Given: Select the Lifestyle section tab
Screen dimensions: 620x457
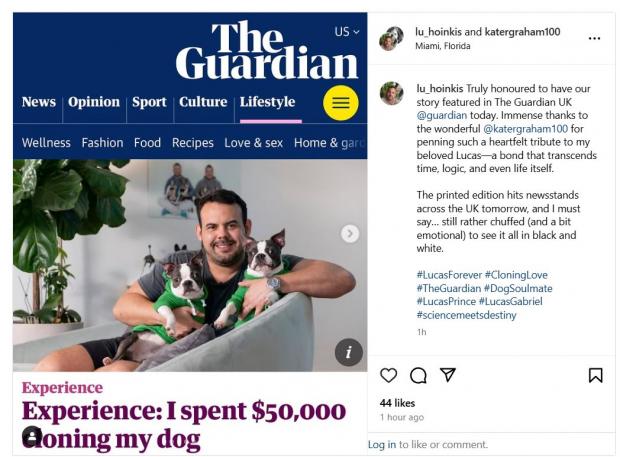Looking at the screenshot, I should [x=267, y=102].
